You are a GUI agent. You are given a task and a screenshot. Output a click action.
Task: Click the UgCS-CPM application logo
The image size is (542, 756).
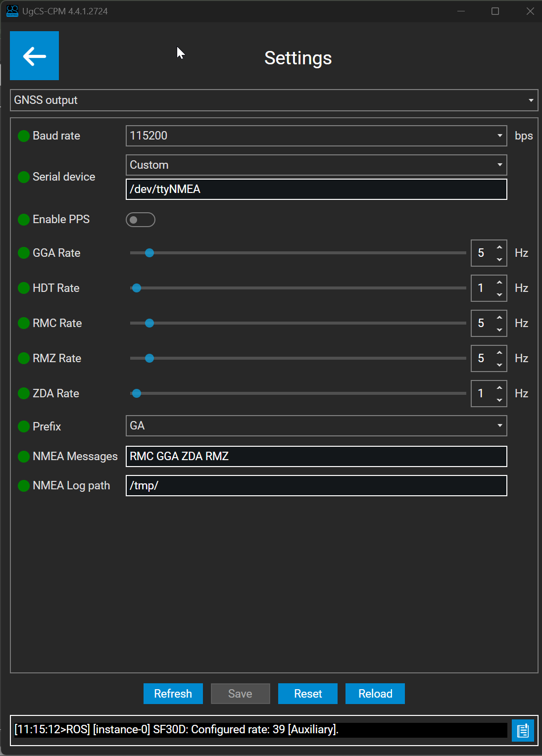click(12, 11)
